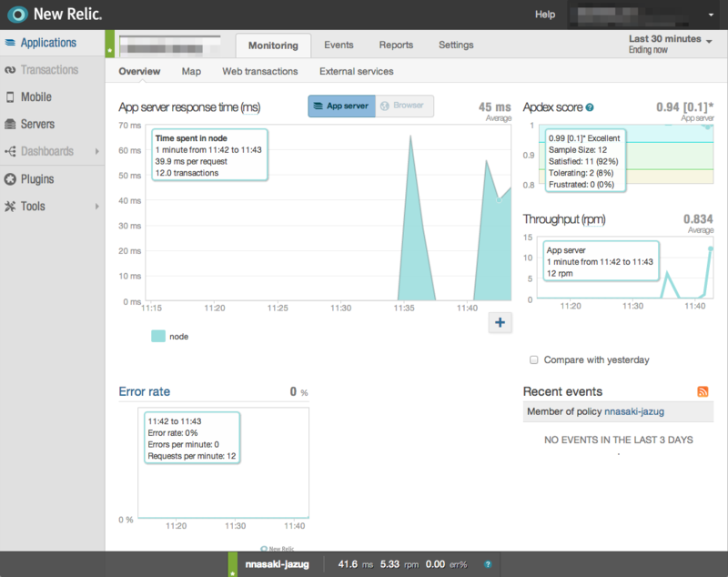Click the nnasaki-jazug app name in footer

(278, 564)
